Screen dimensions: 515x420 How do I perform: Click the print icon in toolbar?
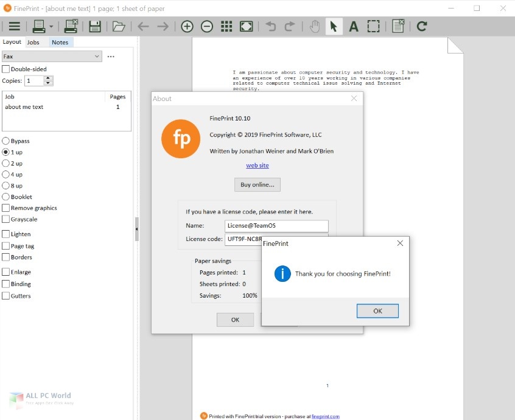pyautogui.click(x=39, y=26)
